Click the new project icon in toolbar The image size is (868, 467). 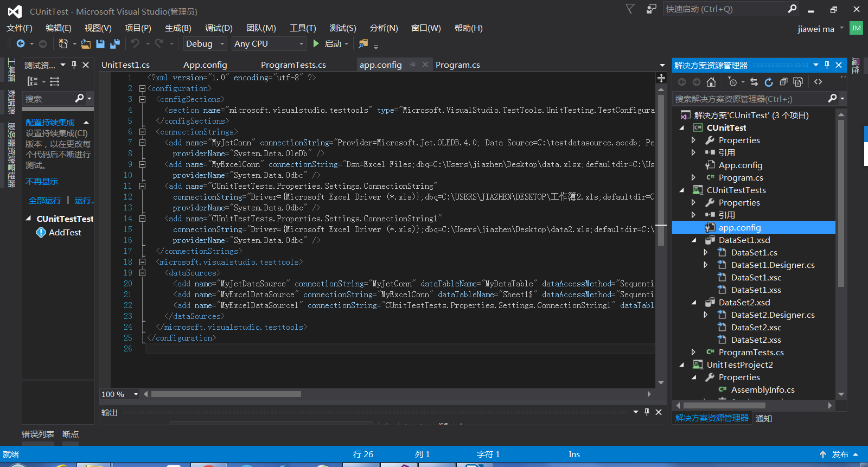click(63, 43)
